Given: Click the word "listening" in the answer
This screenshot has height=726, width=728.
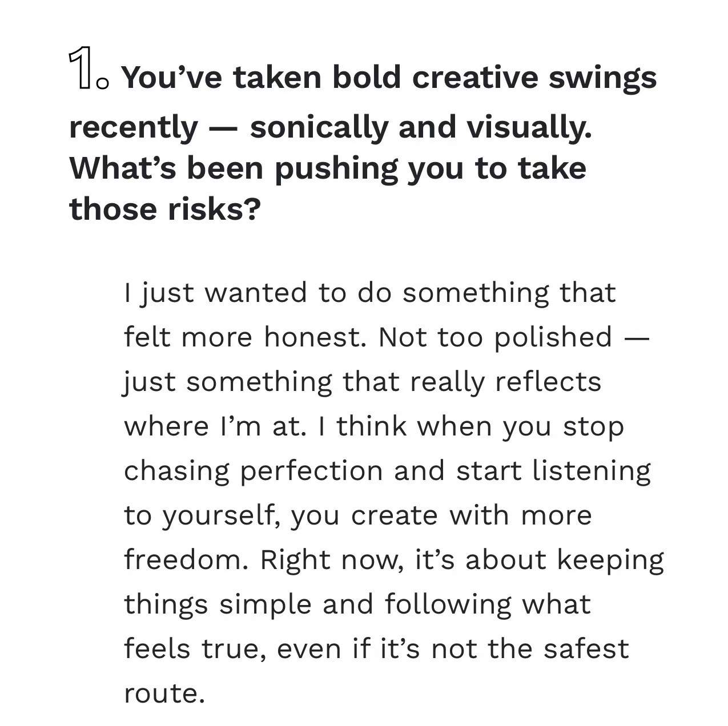Looking at the screenshot, I should click(x=592, y=471).
